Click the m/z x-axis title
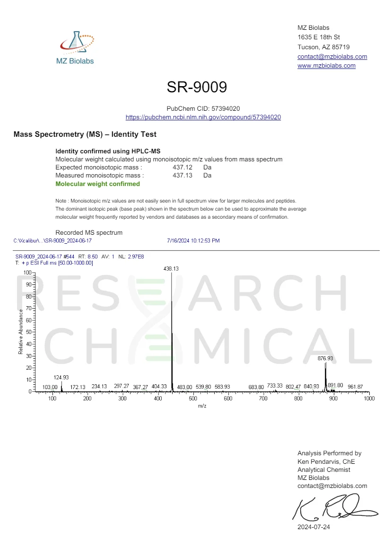 pos(202,406)
